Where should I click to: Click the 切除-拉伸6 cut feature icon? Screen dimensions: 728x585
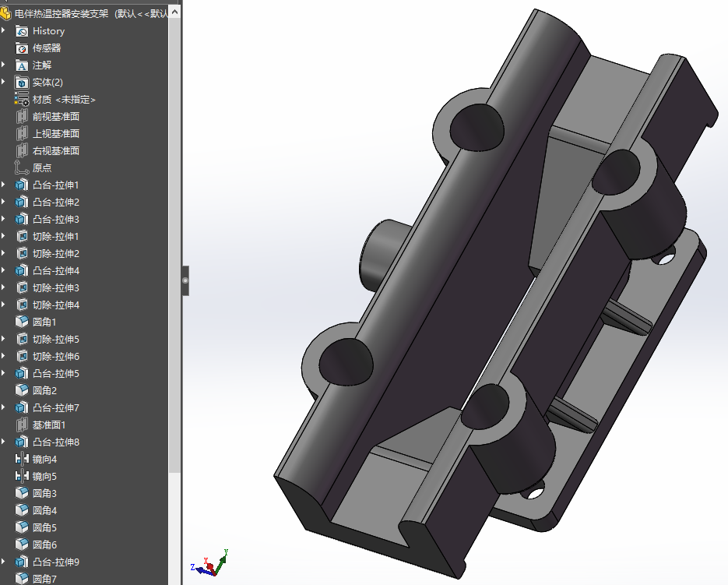click(x=21, y=357)
